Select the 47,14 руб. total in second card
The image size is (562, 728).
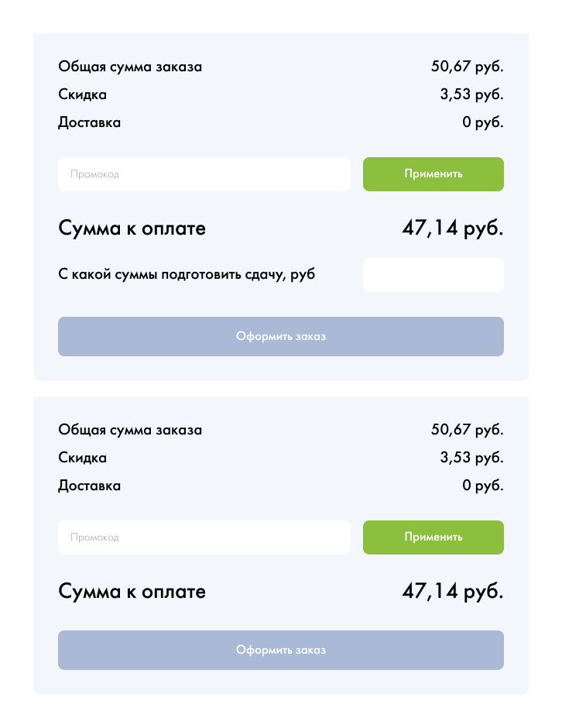[x=453, y=592]
